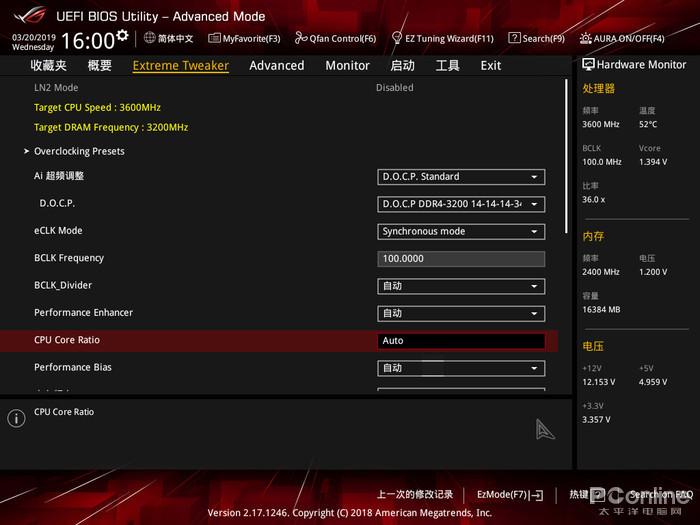Open the 工具 tab
The height and width of the screenshot is (525, 700).
click(447, 66)
